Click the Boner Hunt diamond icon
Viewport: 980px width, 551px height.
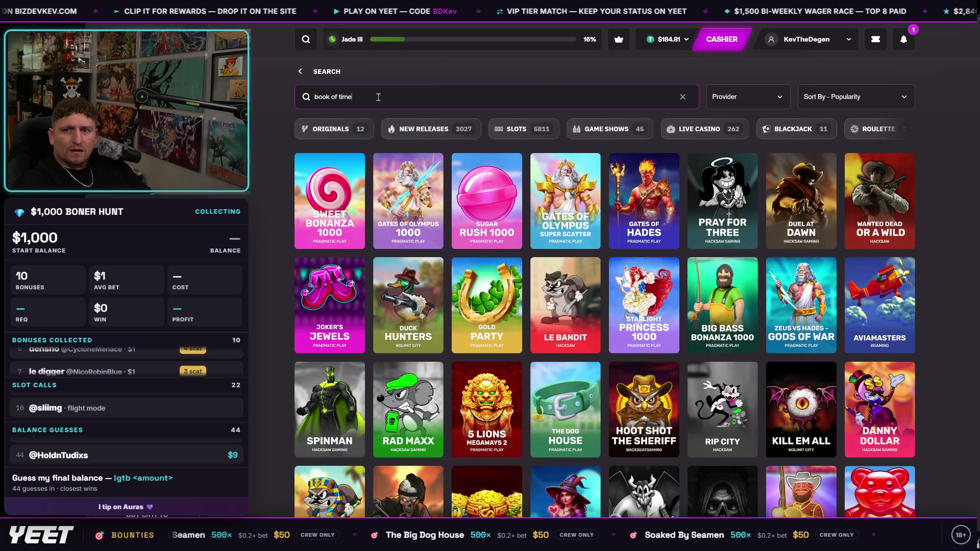(19, 212)
